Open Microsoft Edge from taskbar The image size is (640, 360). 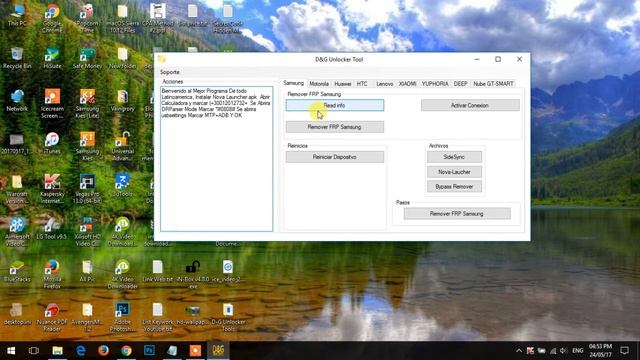pyautogui.click(x=80, y=350)
